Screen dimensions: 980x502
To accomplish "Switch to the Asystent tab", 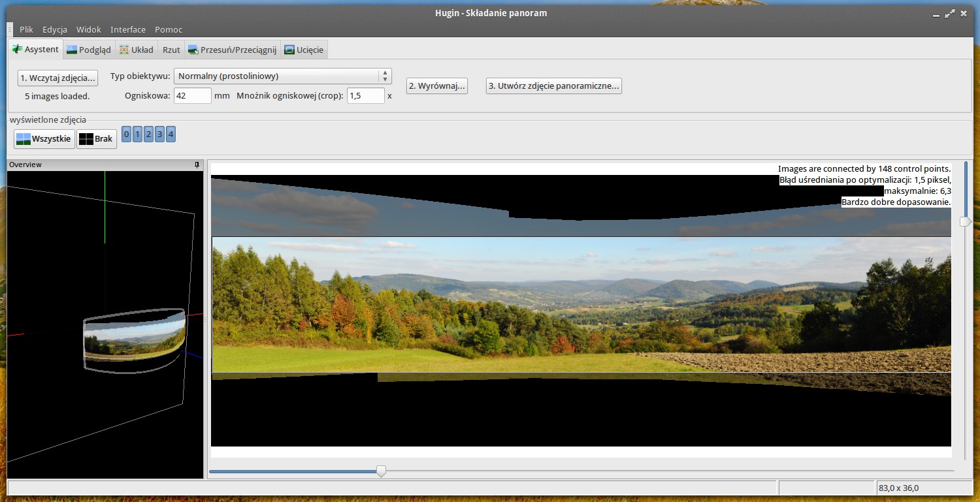I will [x=36, y=50].
